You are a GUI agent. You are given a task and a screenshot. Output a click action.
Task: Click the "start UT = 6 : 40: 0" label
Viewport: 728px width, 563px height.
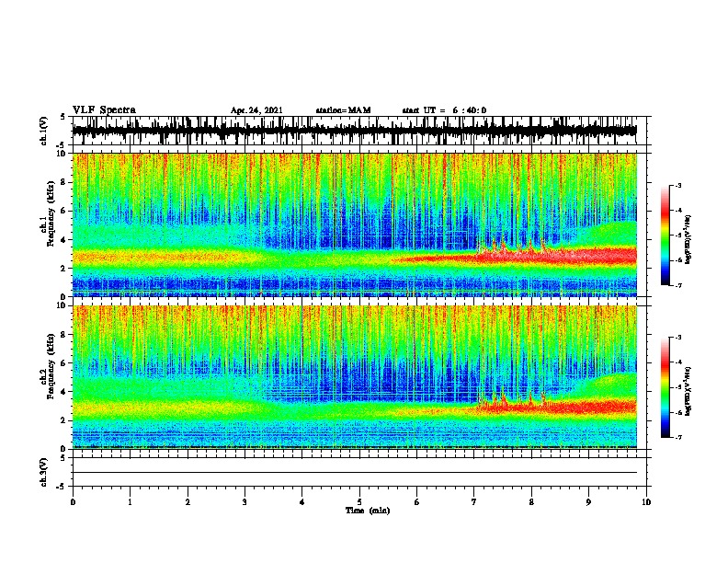point(444,110)
